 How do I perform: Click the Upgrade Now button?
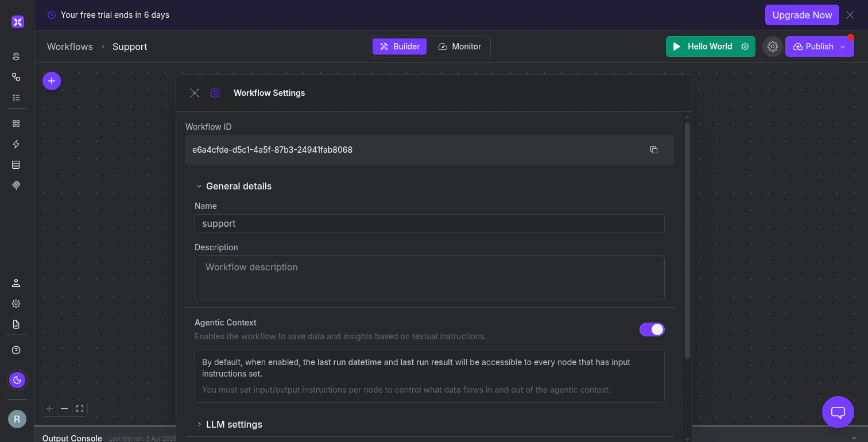tap(802, 15)
